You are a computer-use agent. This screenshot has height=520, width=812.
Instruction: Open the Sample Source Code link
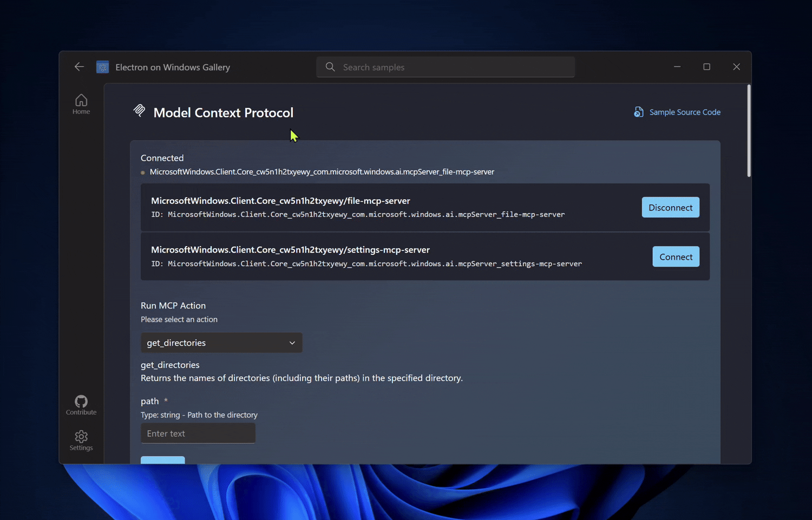(x=684, y=112)
